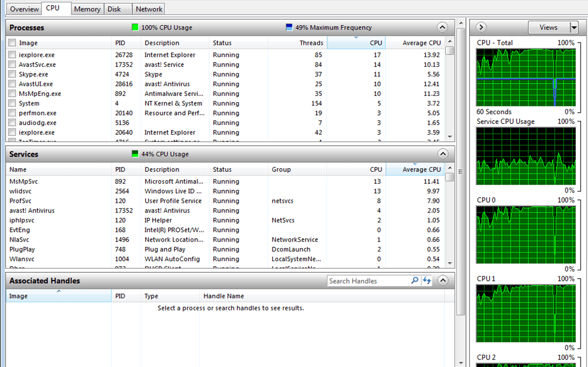Image resolution: width=588 pixels, height=367 pixels.
Task: Select the NlaSvc service row
Action: click(x=225, y=239)
